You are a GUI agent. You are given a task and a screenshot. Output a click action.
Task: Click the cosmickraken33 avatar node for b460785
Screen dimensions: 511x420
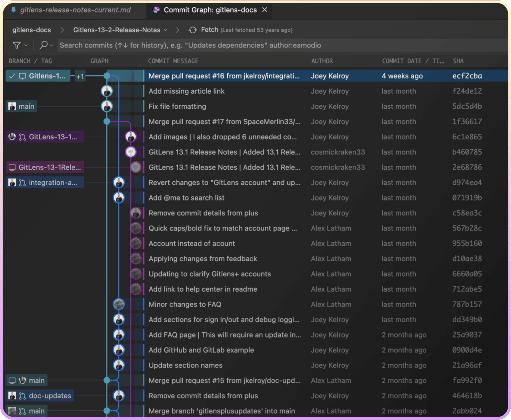pyautogui.click(x=131, y=152)
